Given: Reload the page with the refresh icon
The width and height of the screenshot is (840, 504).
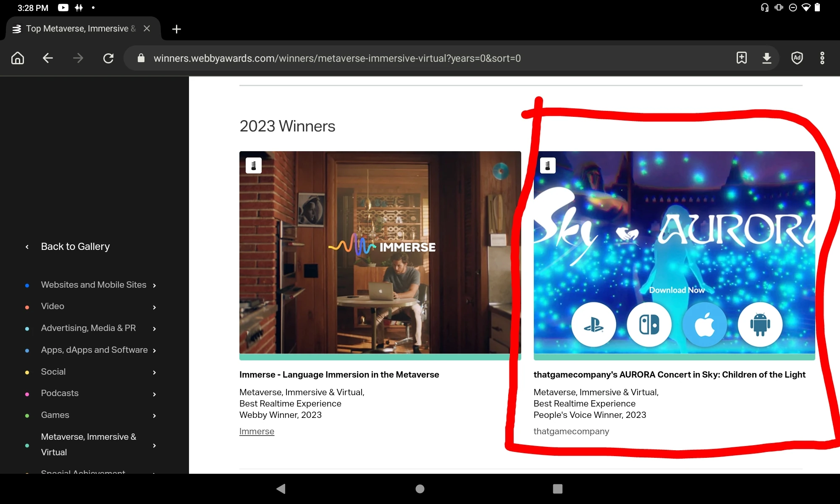Looking at the screenshot, I should (x=108, y=58).
